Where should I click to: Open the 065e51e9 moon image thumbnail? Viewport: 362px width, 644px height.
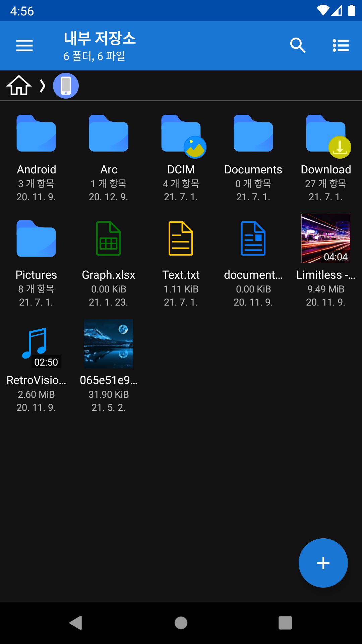point(109,344)
